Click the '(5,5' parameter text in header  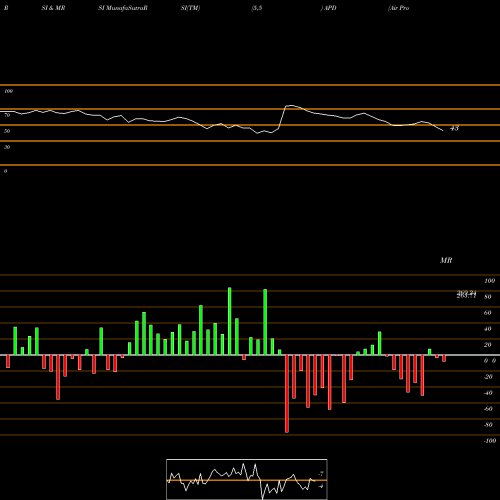tap(257, 8)
